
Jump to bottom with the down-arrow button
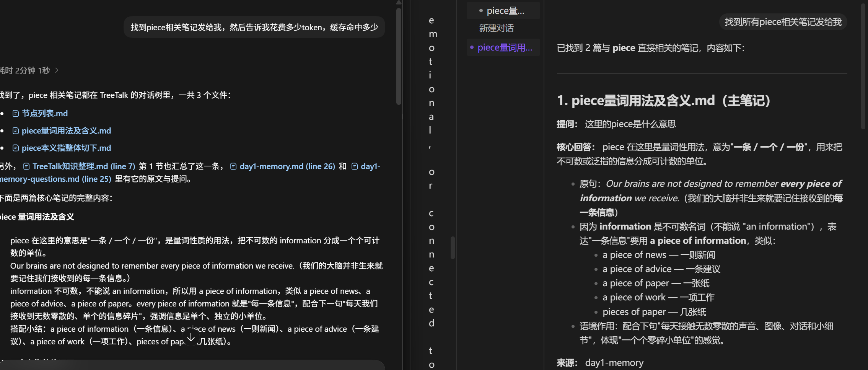click(x=191, y=337)
